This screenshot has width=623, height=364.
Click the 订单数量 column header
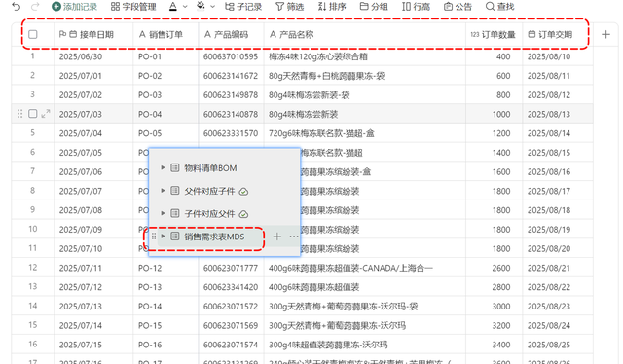click(493, 35)
